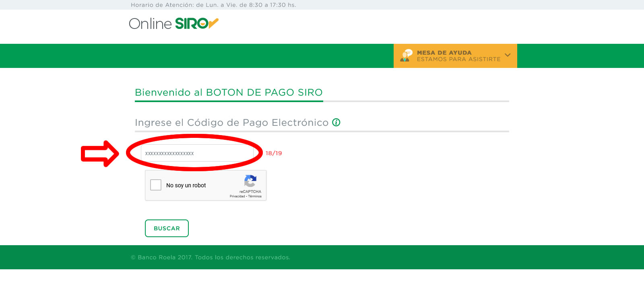The image size is (644, 289).
Task: Select the "Bienvenido al BOTON DE PAGO SIRO" heading
Action: [229, 92]
